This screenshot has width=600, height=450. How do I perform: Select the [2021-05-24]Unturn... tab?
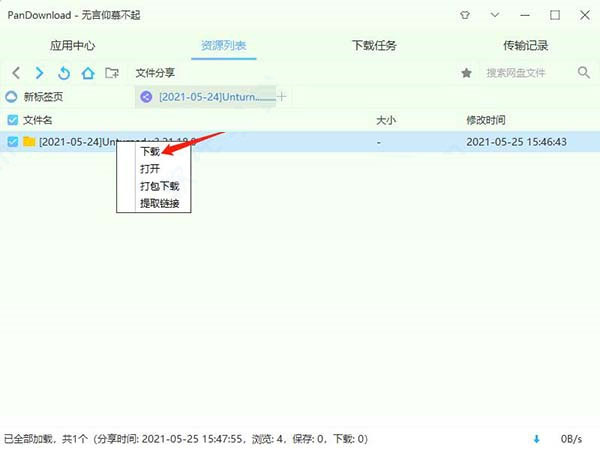tap(205, 97)
